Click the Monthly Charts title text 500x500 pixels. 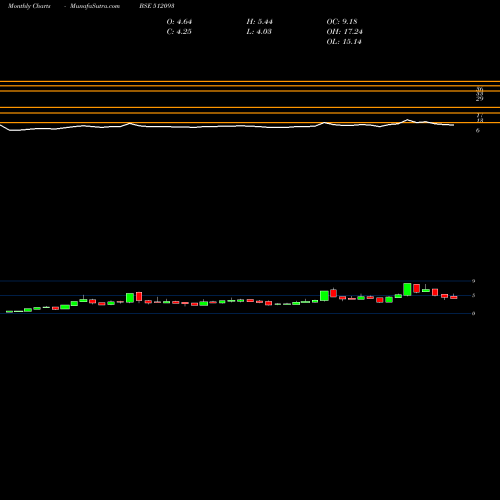[x=29, y=6]
